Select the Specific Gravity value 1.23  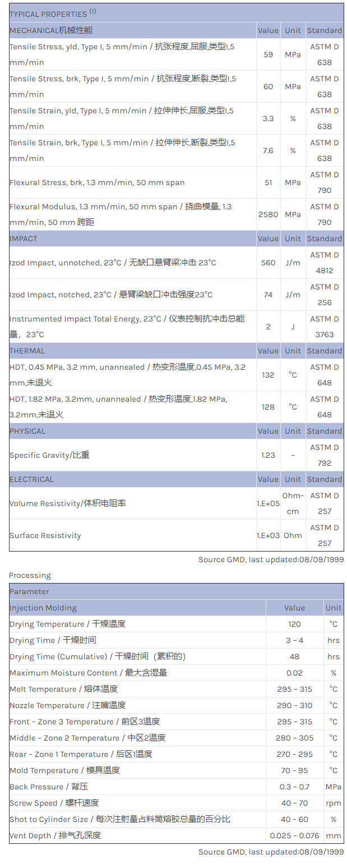pyautogui.click(x=268, y=455)
